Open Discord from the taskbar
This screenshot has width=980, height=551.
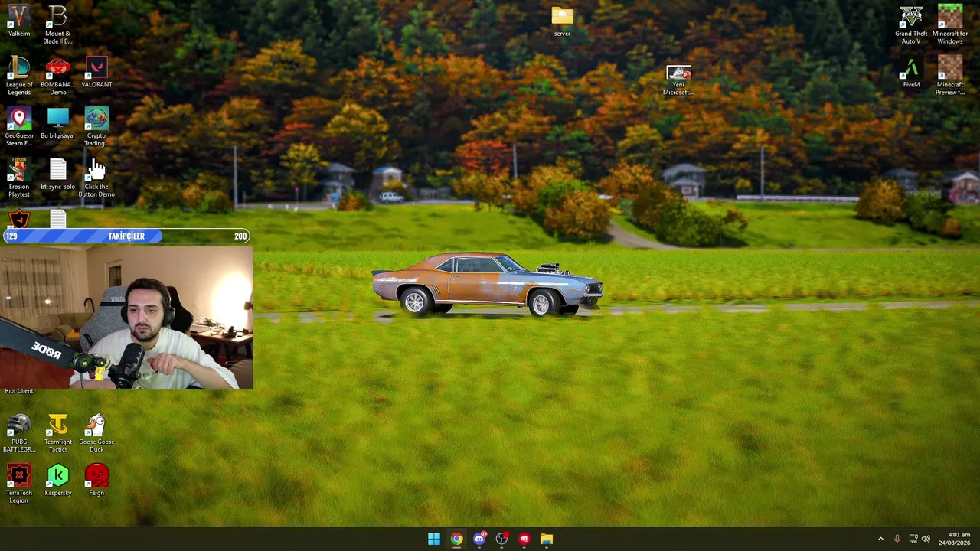pos(479,539)
